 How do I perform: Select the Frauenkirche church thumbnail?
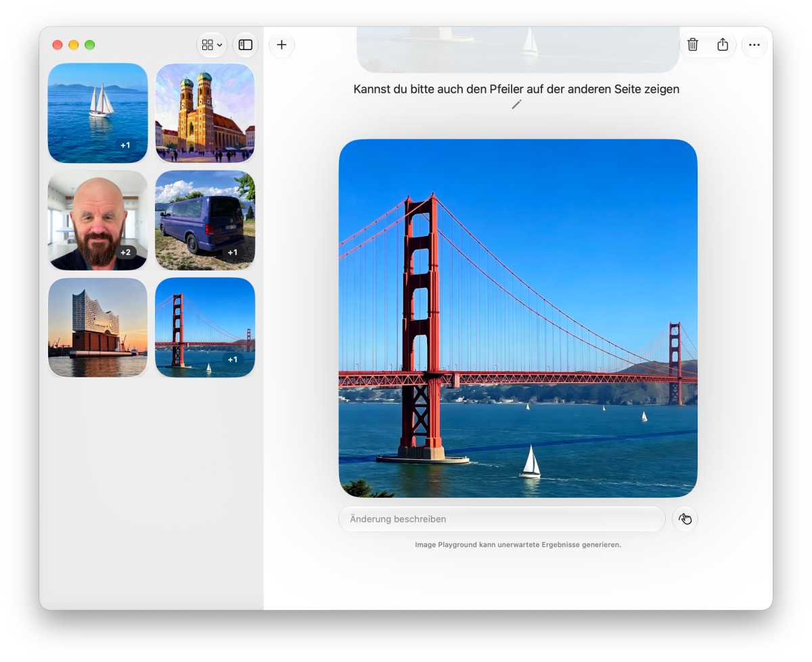(205, 113)
